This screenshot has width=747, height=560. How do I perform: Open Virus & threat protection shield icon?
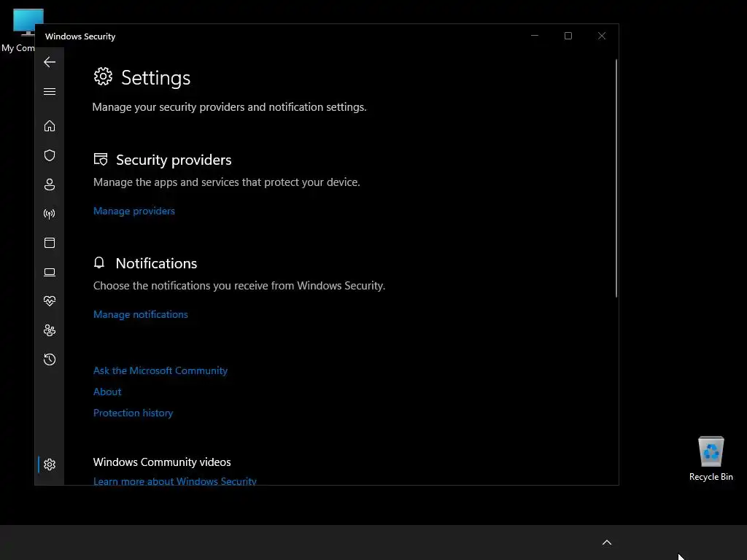tap(50, 155)
